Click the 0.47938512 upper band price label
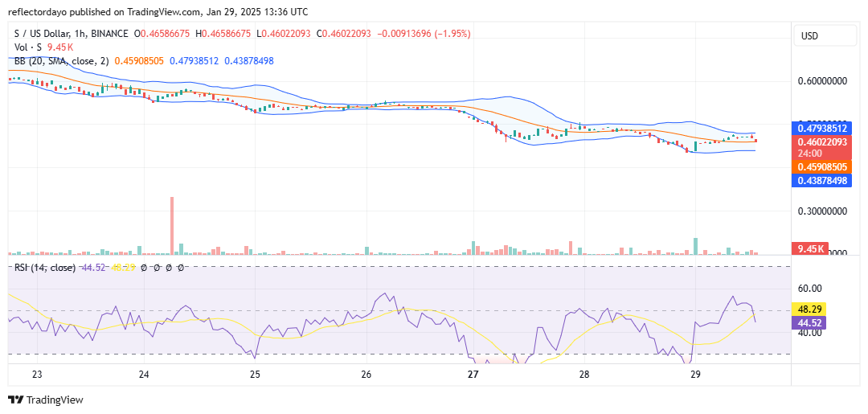Screen dimensions: 868x414 [x=822, y=128]
